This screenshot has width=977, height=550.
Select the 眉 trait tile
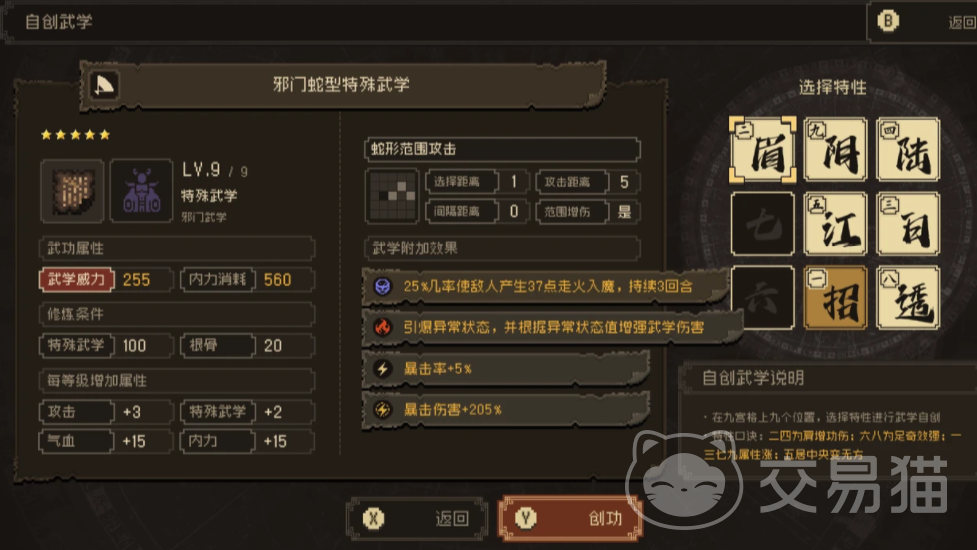click(x=763, y=149)
